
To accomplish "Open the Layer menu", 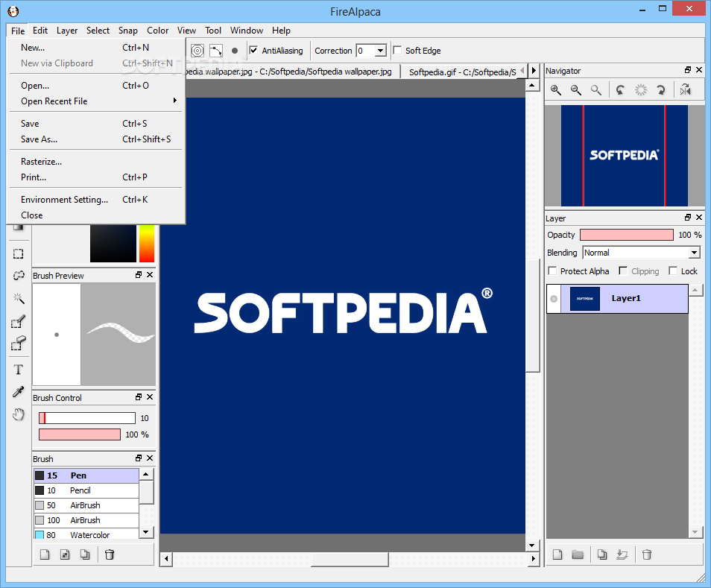I will point(67,31).
